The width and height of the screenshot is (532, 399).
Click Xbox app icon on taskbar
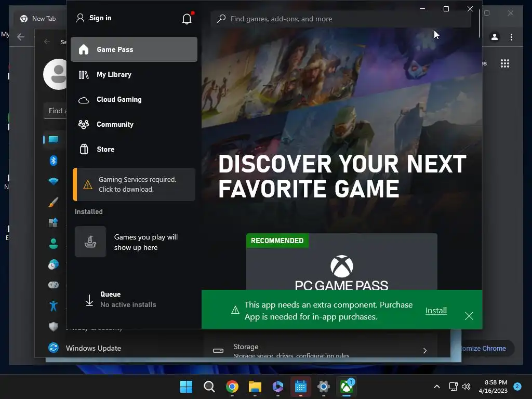point(347,387)
